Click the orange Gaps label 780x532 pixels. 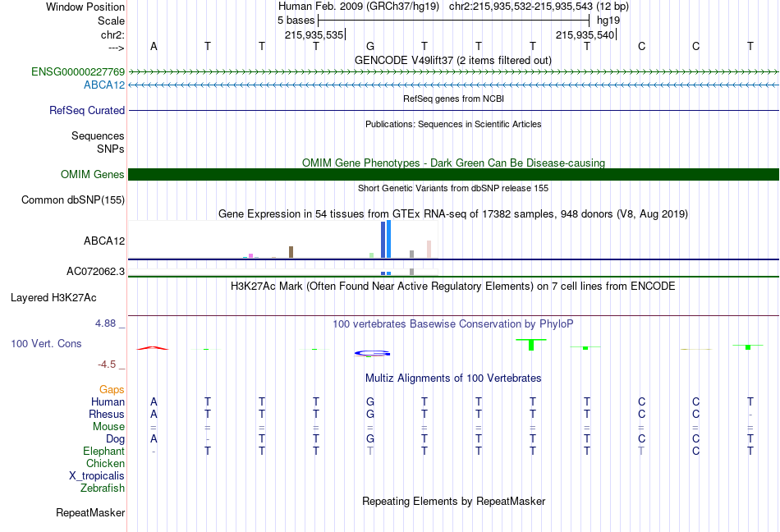(112, 389)
